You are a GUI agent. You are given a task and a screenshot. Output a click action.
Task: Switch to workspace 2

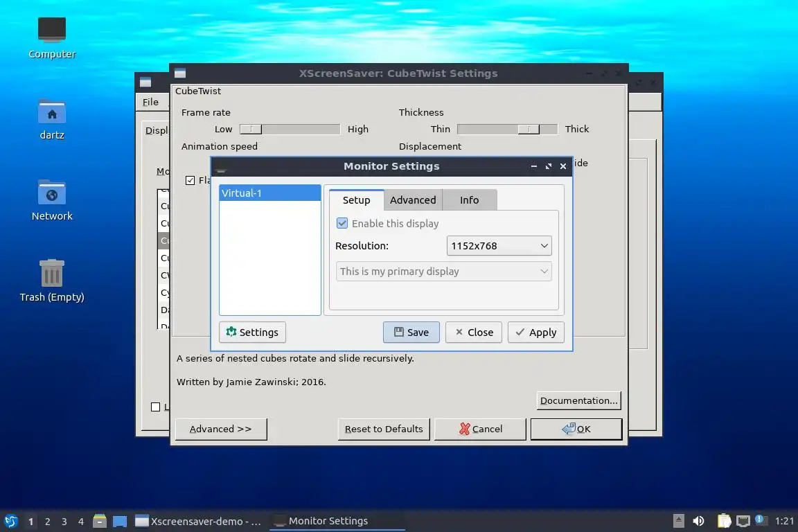[x=48, y=522]
